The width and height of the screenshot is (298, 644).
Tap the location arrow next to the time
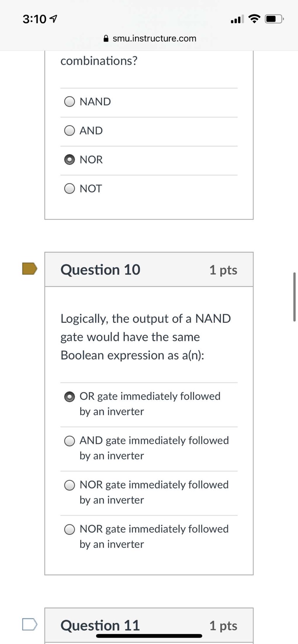click(x=54, y=18)
